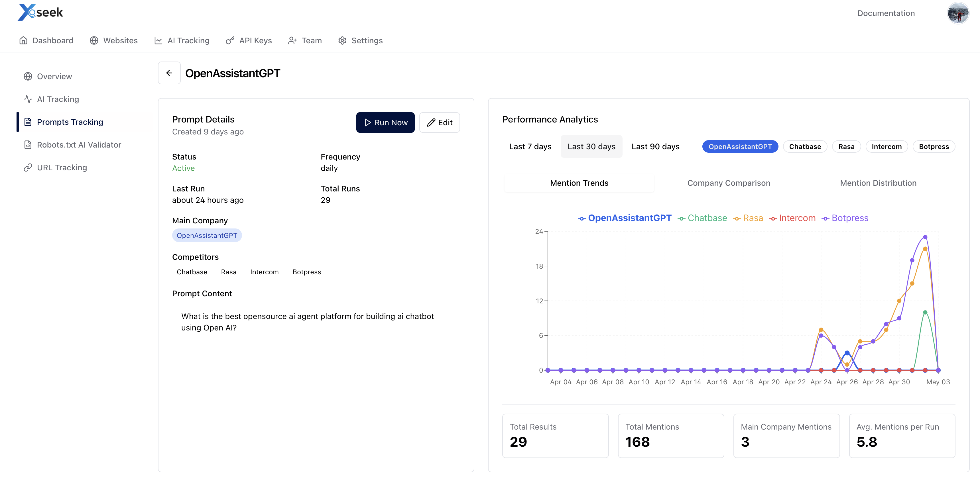Open user profile avatar
Viewport: 980px width, 478px height.
(x=958, y=13)
